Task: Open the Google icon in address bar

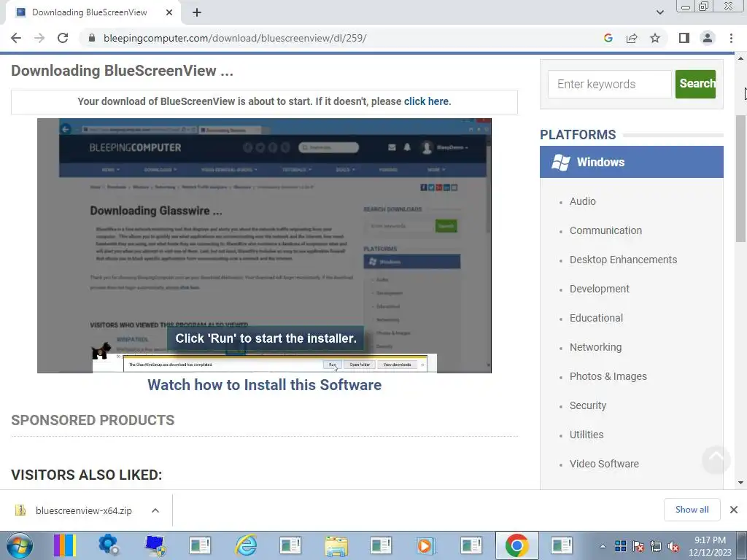Action: click(x=608, y=38)
